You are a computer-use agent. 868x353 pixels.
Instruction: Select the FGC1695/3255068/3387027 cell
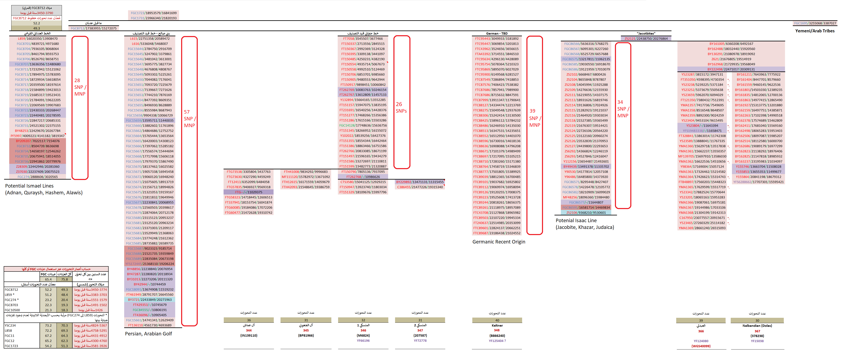pos(815,23)
